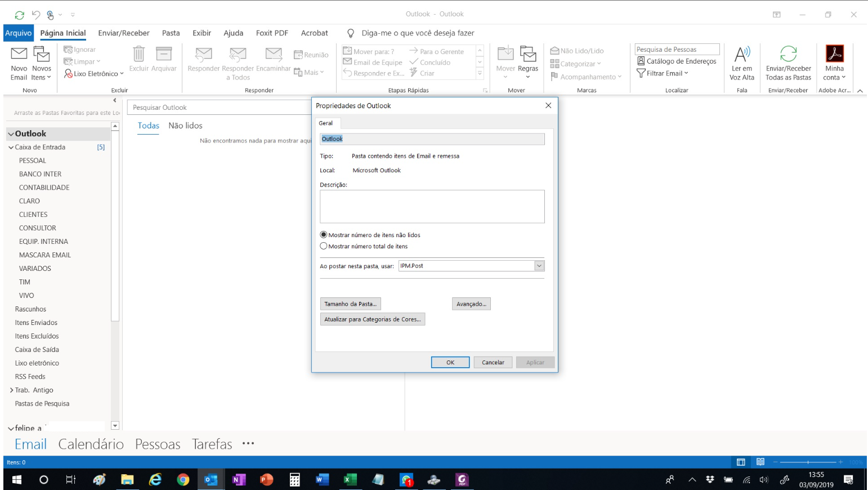Click the undo arrow in title bar

[x=36, y=15]
